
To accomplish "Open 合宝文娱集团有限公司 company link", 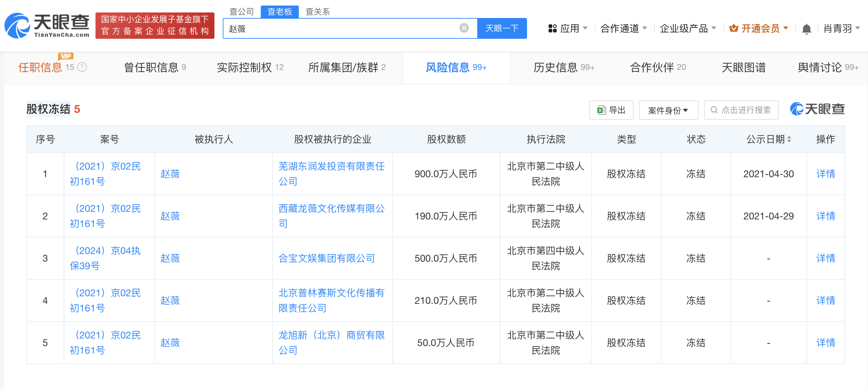I will 326,258.
